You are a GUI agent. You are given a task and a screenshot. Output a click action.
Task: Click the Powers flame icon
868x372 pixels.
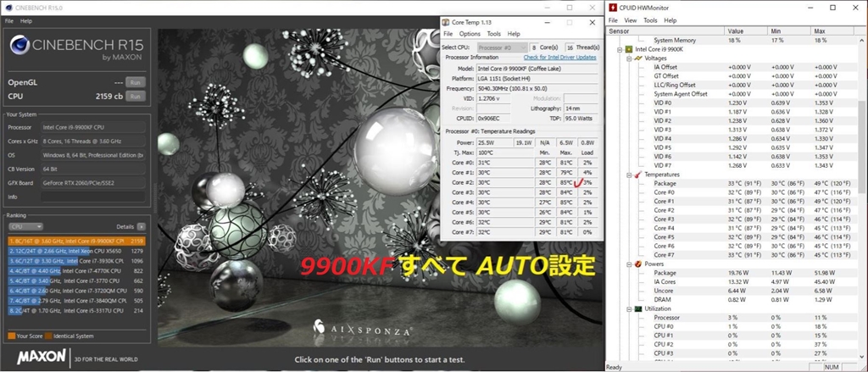pos(638,264)
